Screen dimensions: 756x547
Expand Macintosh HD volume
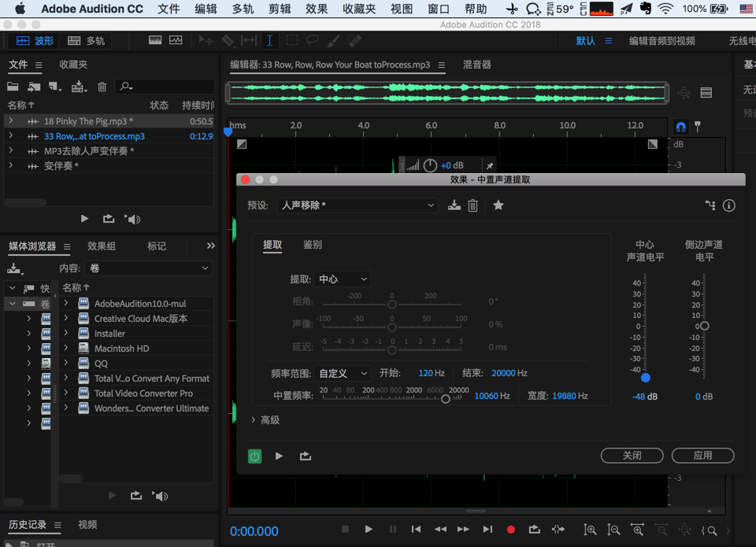click(66, 348)
